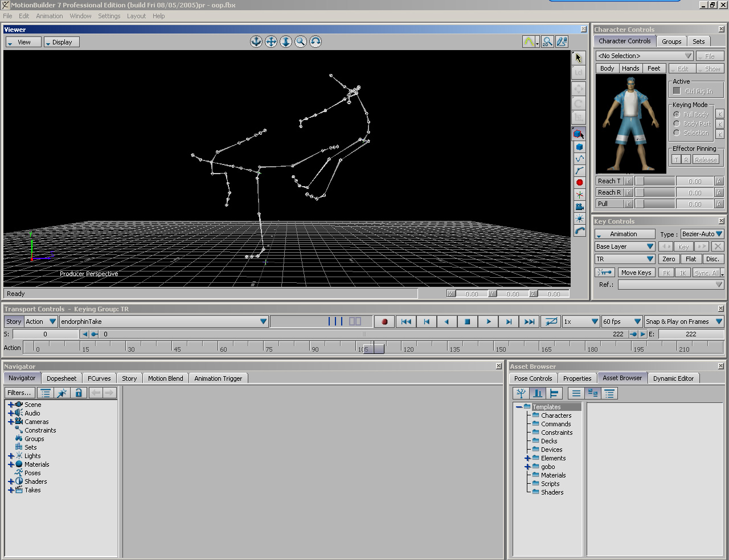Click the 2D magnifier icon

pyautogui.click(x=547, y=42)
